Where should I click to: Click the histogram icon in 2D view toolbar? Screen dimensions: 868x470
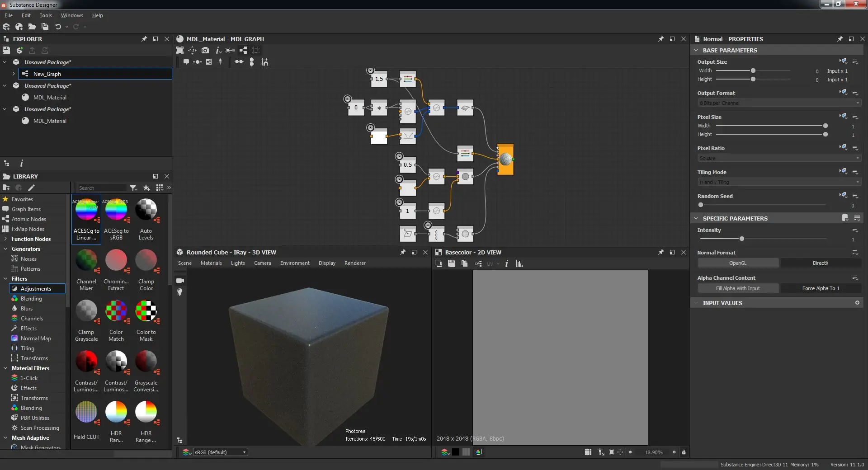tap(519, 263)
